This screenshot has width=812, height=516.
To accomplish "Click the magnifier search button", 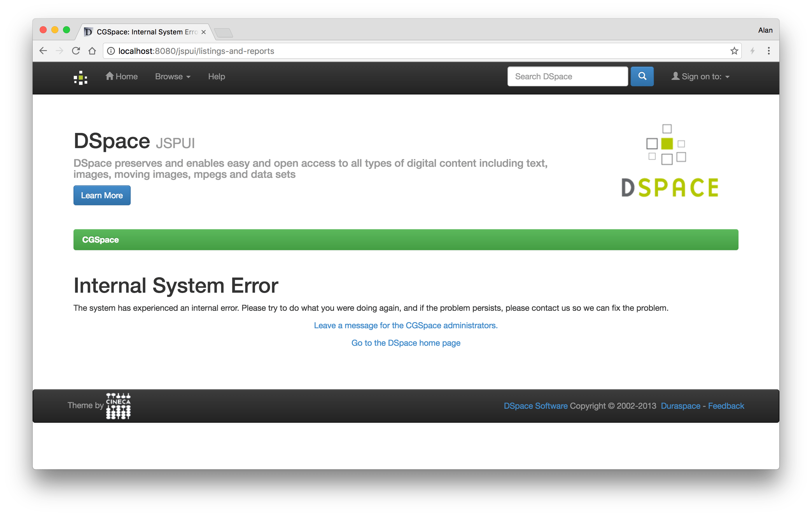I will coord(642,76).
